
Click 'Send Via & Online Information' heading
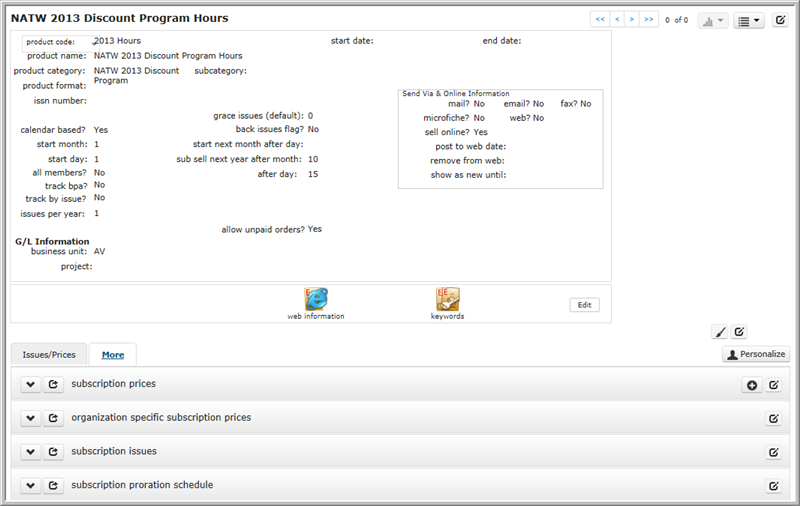click(x=456, y=93)
